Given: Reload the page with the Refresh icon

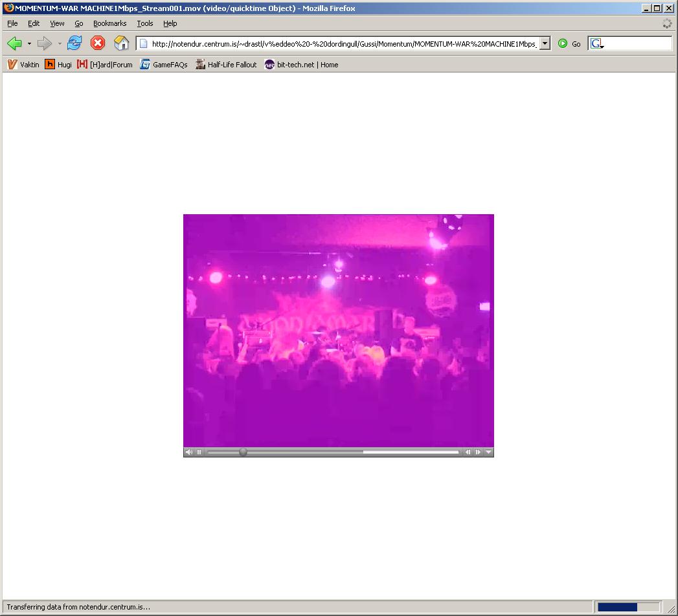Looking at the screenshot, I should [74, 43].
